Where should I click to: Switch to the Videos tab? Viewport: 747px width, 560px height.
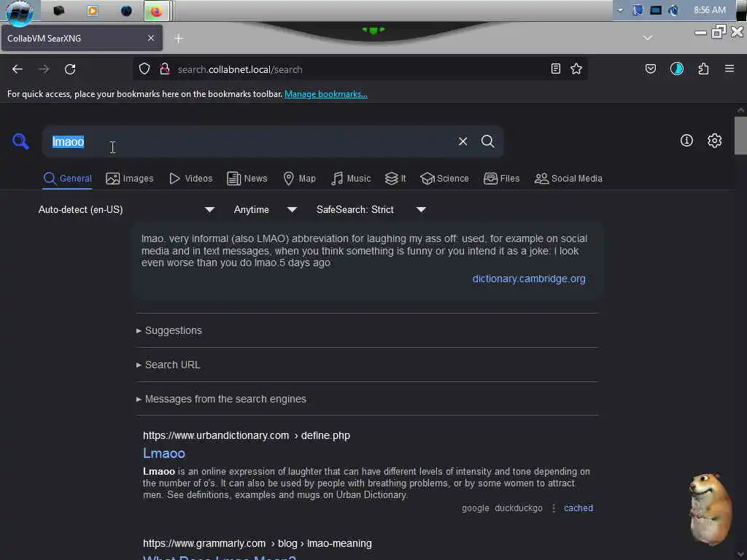191,179
